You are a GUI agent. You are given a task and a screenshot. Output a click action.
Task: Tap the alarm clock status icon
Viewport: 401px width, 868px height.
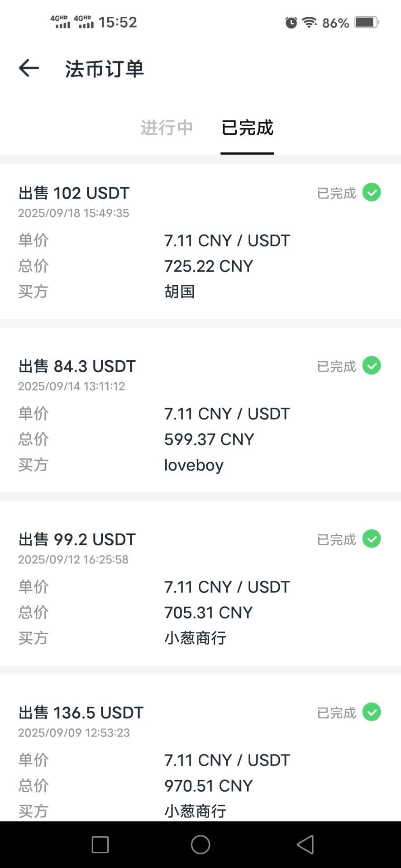point(291,22)
